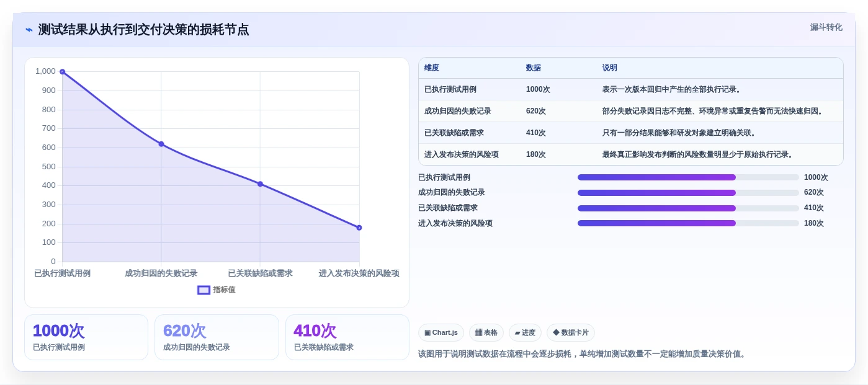868x385 pixels.
Task: Click progress list label 已执行测试用例
Action: (x=444, y=177)
